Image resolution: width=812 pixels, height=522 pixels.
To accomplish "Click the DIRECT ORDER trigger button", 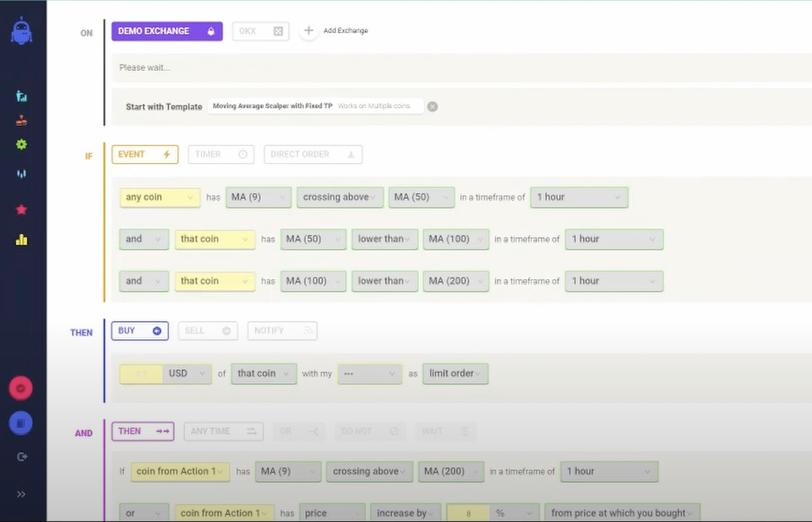I will (x=313, y=154).
